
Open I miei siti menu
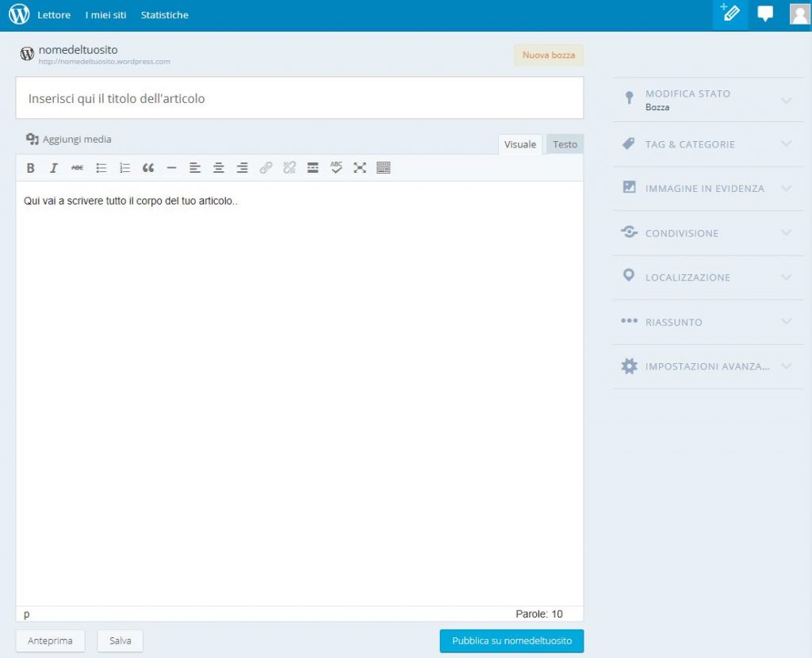pyautogui.click(x=105, y=15)
